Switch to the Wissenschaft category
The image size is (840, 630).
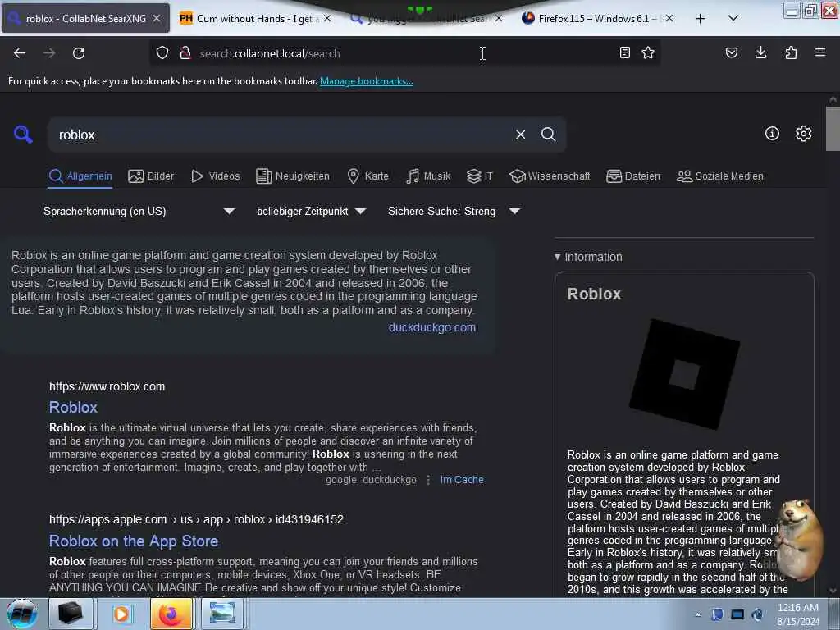[550, 176]
